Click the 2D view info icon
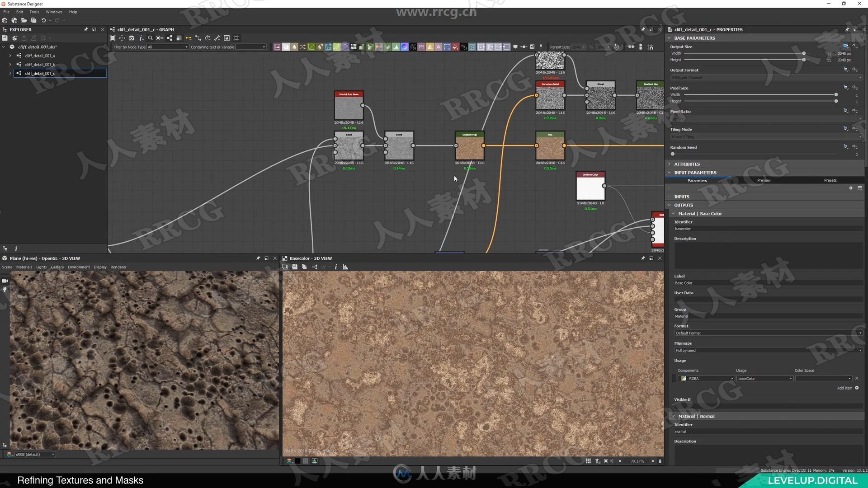 coord(335,267)
